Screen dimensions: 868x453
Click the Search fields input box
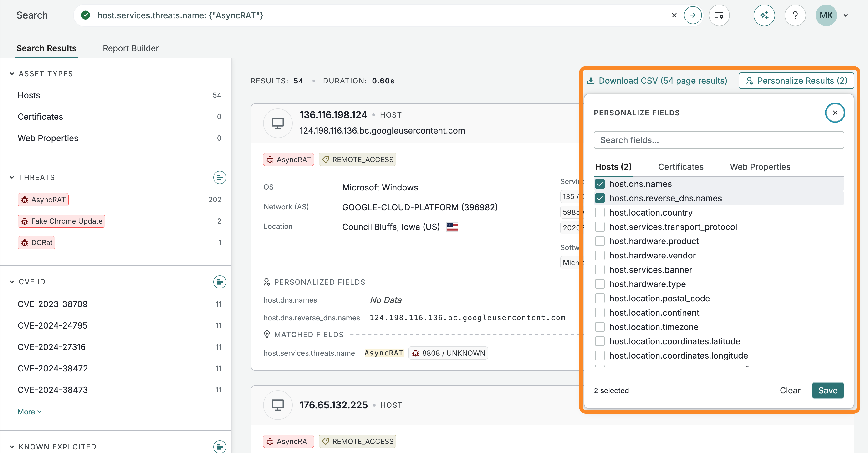tap(718, 140)
